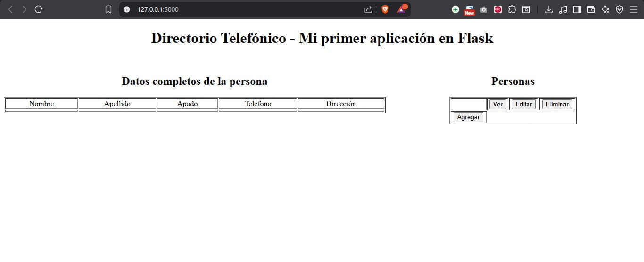This screenshot has height=262, width=644.
Task: Click the Nombre column header
Action: [41, 104]
